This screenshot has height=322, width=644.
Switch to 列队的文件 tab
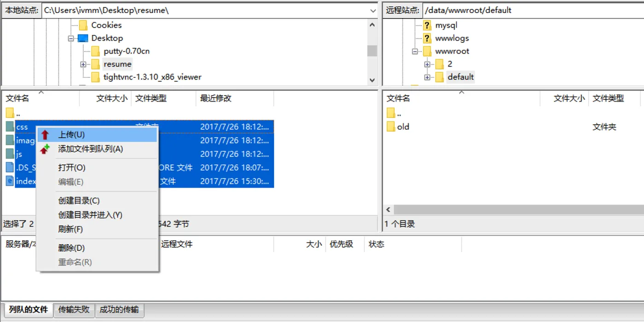[28, 310]
